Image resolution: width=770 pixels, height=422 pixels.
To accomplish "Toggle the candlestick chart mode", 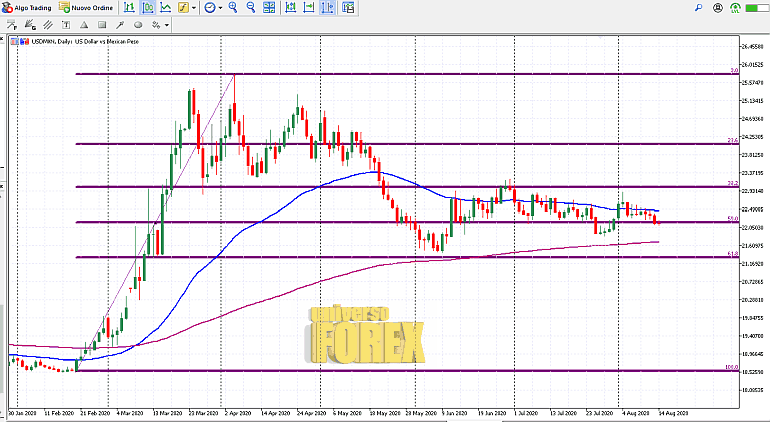I will click(148, 7).
